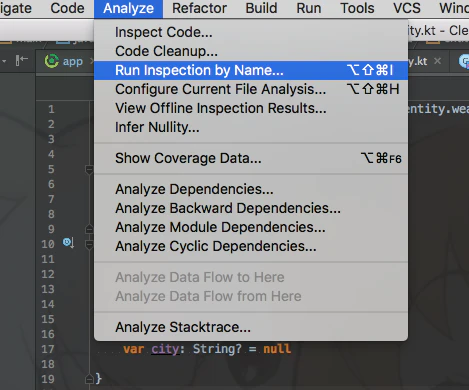This screenshot has width=469, height=390.
Task: Open the Tools menu
Action: (x=357, y=8)
